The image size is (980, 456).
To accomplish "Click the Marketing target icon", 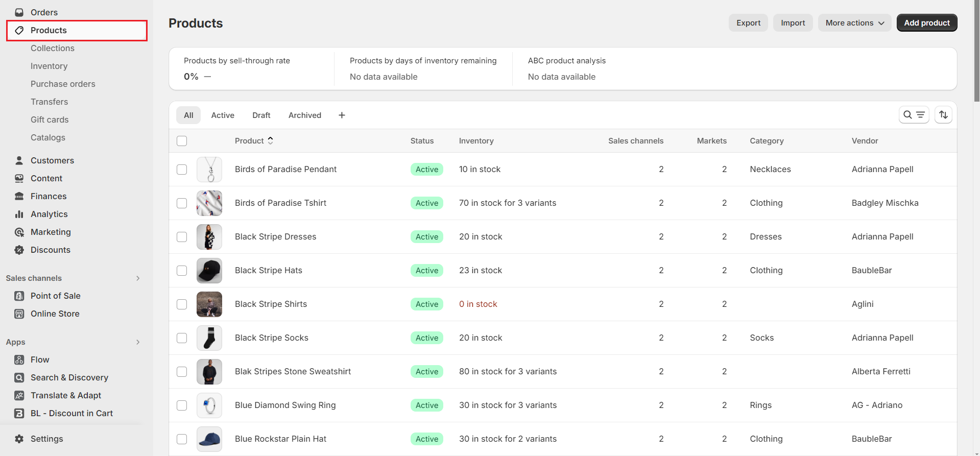I will coord(19,232).
